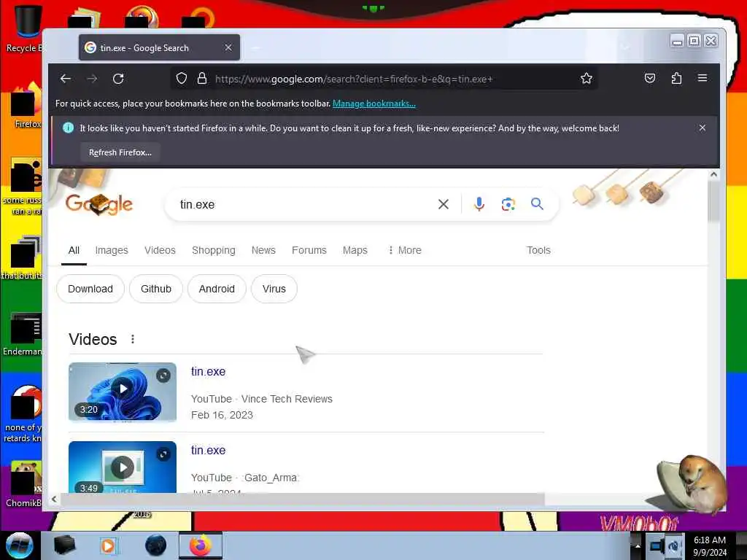
Task: Open the dark cube taskbar icon
Action: (64, 545)
